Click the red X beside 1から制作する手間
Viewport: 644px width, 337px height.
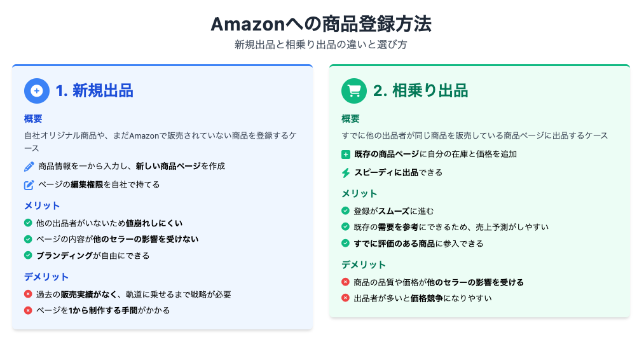click(x=28, y=310)
